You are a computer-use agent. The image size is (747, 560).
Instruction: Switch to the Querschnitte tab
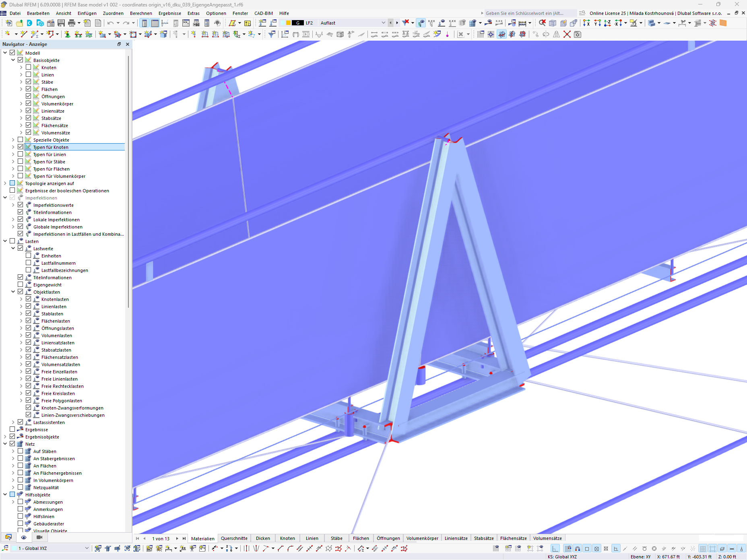234,538
